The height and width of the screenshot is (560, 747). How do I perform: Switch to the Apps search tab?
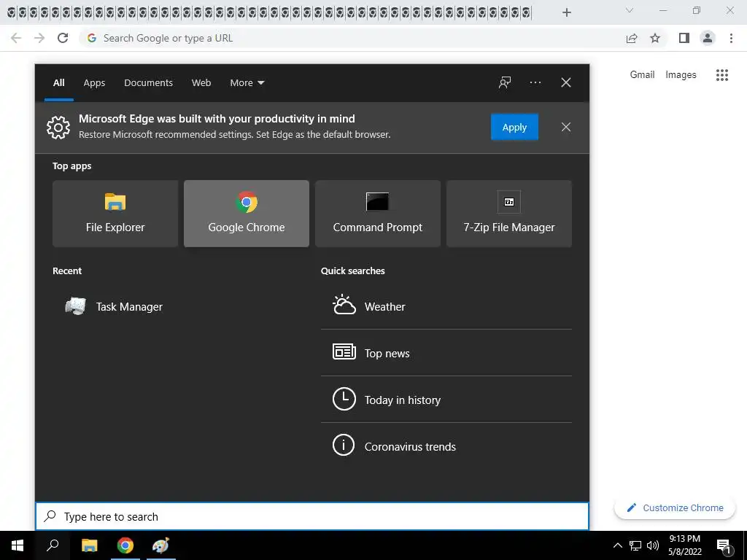(94, 83)
